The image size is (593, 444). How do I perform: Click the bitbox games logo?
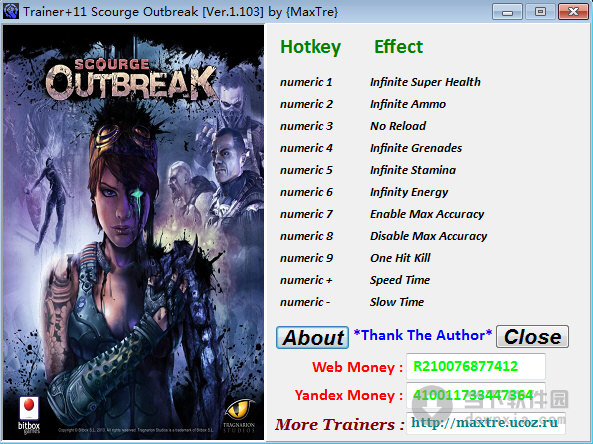click(29, 415)
